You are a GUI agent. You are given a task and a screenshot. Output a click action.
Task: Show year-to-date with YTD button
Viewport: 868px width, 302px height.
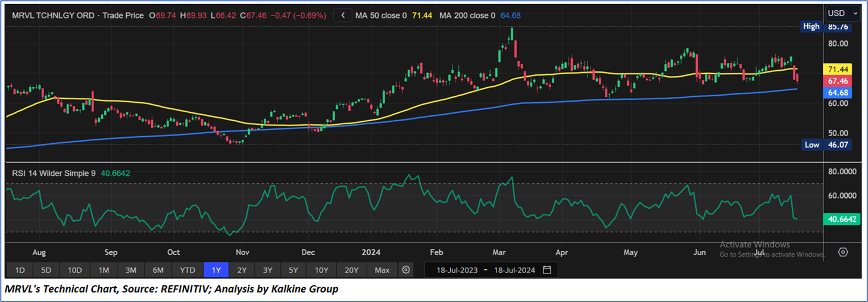click(x=188, y=270)
